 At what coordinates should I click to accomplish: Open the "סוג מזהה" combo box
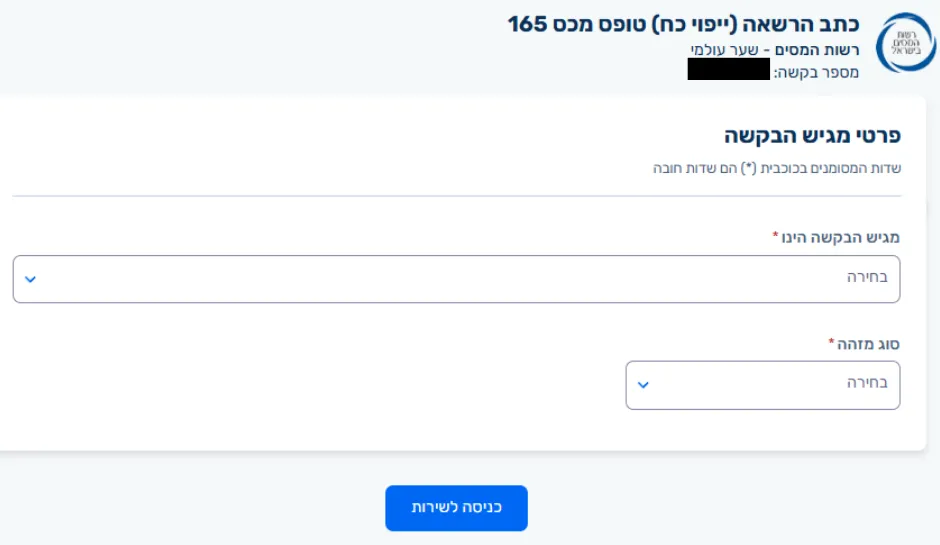762,385
